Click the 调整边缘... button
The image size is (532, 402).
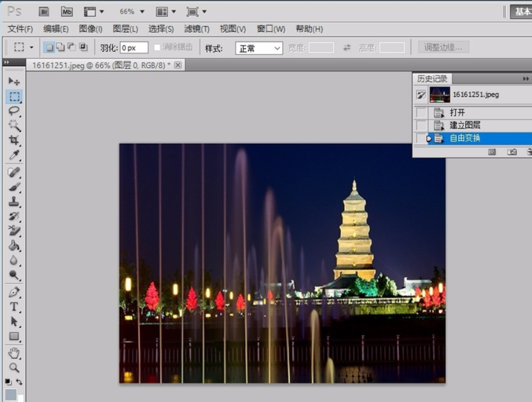tap(443, 47)
